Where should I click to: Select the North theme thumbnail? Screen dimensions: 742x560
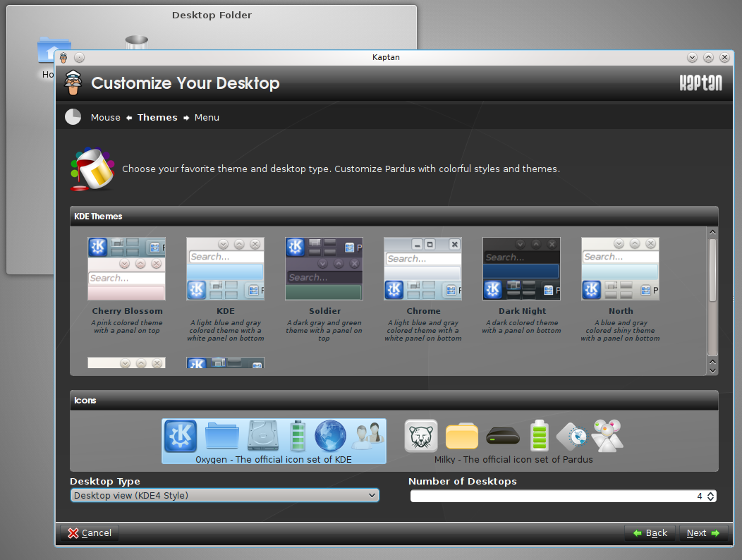(x=621, y=269)
